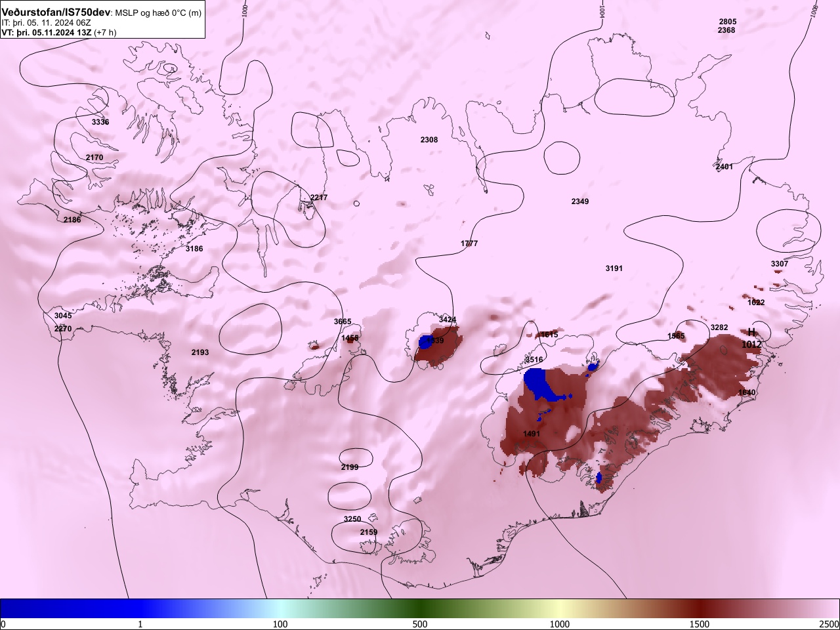Viewport: 840px width, 630px height.
Task: Click the height value 3191
Action: tap(614, 268)
